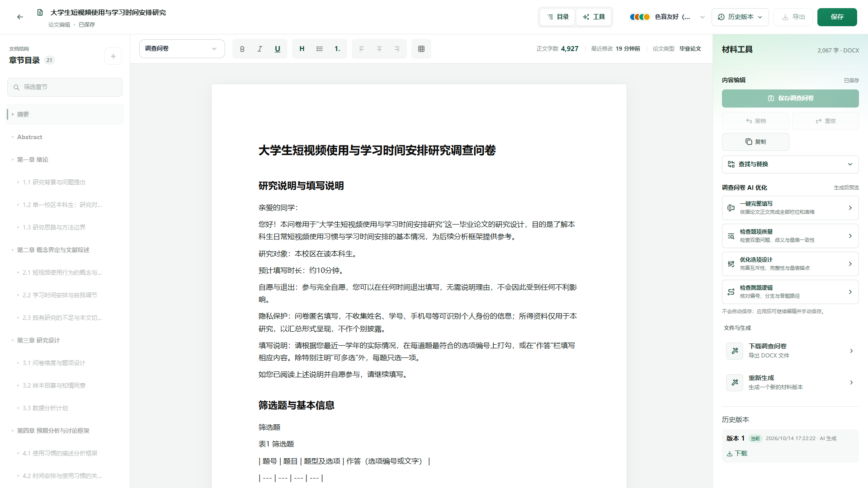868x488 pixels.
Task: Open the 色盲友好 color theme dropdown
Action: tap(667, 17)
